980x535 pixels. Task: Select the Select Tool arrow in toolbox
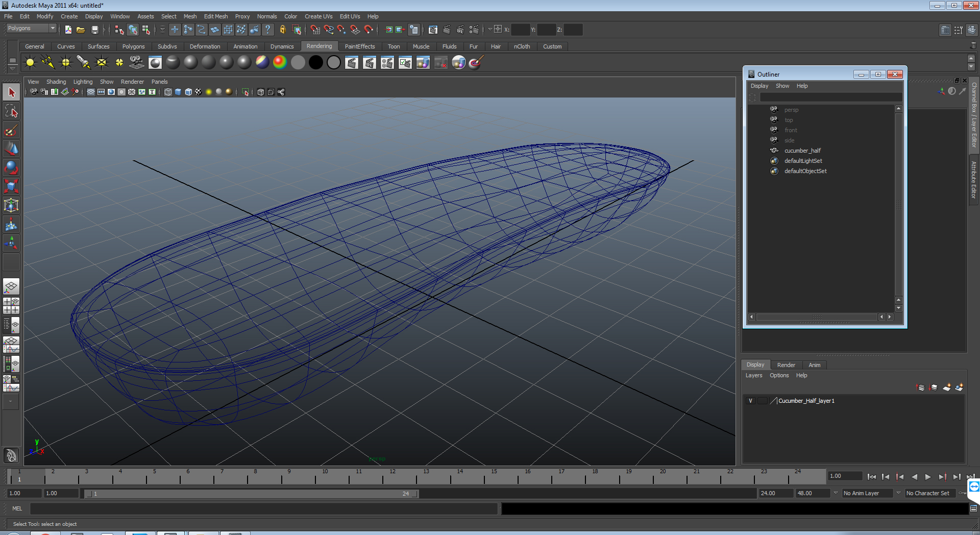(x=11, y=92)
